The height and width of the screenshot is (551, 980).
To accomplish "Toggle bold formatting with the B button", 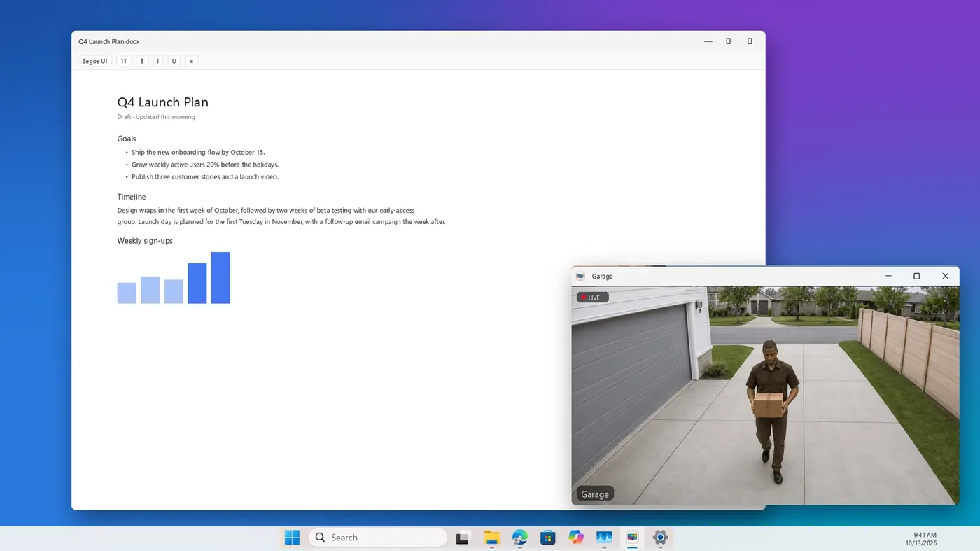I will click(142, 61).
